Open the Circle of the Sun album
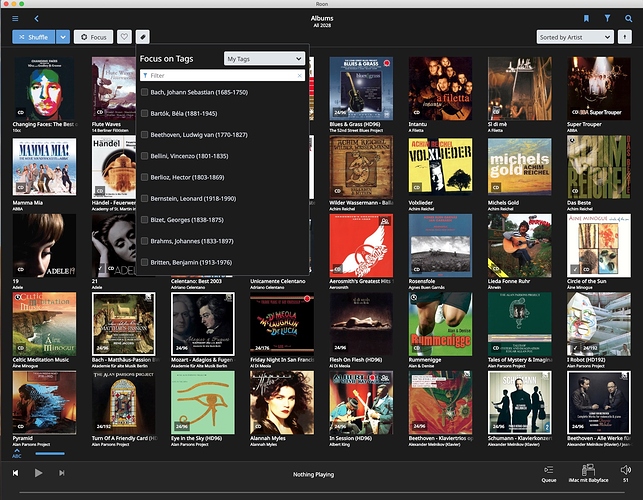Image resolution: width=643 pixels, height=500 pixels. tap(599, 246)
